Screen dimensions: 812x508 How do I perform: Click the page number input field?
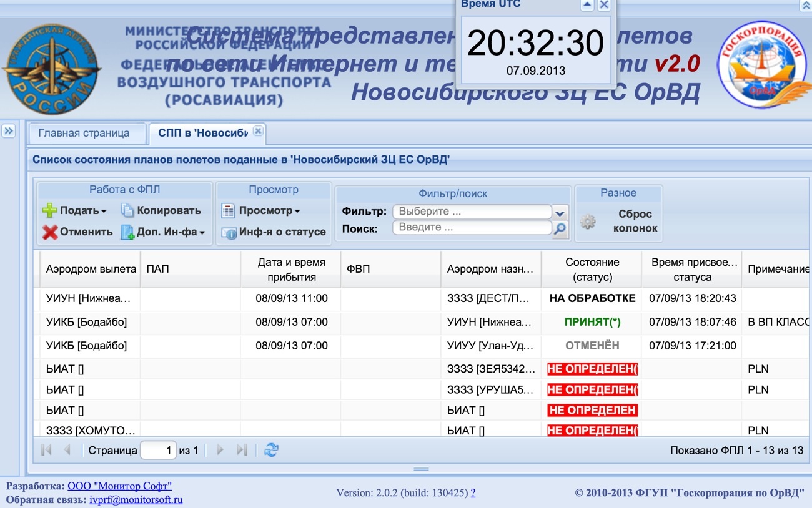[x=158, y=450]
